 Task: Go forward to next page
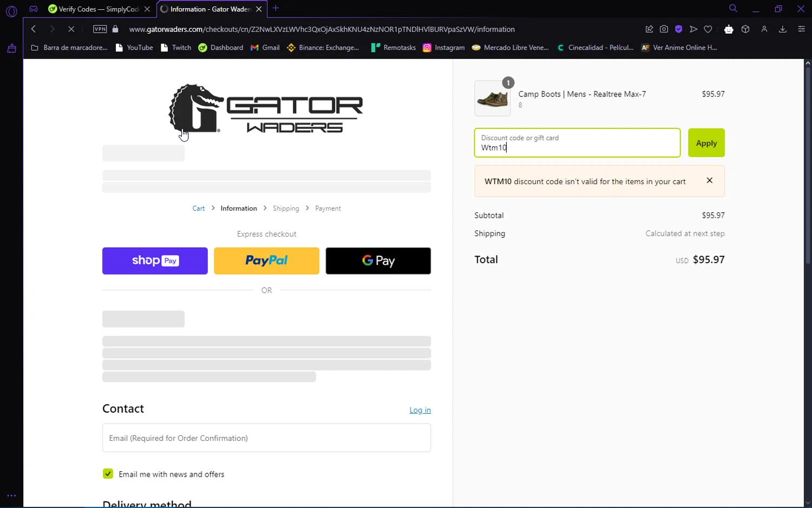(x=52, y=29)
